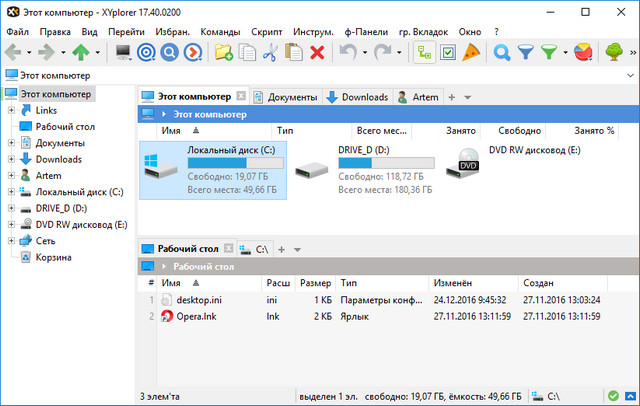Click the Undo arrow in toolbar
The image size is (640, 406).
[x=347, y=52]
